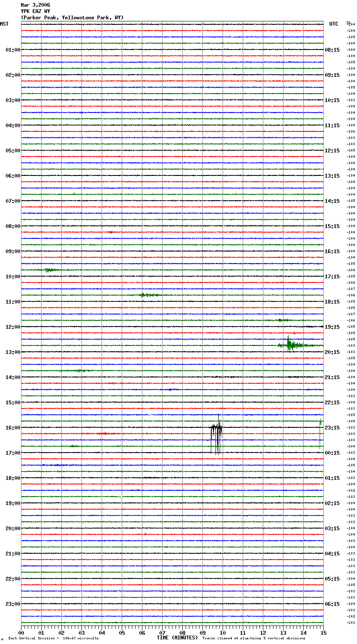Select the 20:00 MST time label
357x644 pixels.
coord(13,529)
